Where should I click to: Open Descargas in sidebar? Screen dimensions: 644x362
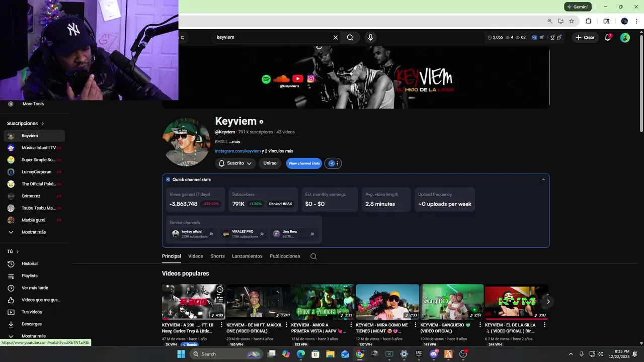[34, 324]
